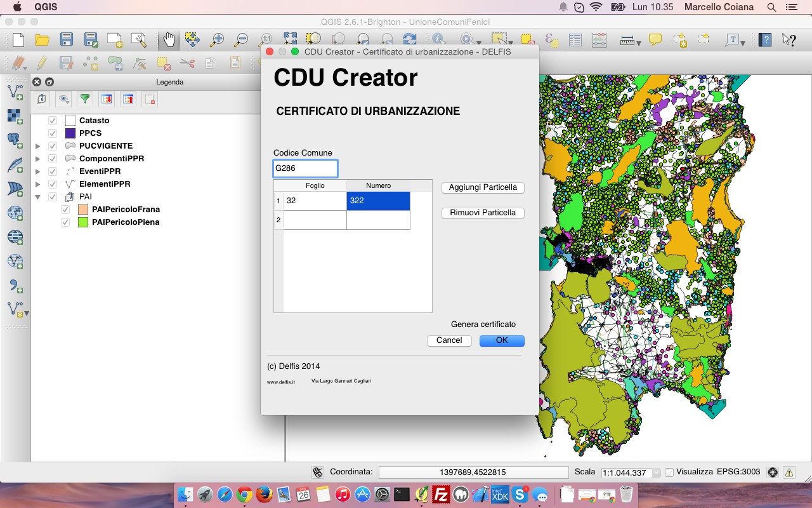Click the Save As floppy icon with green pencil
The height and width of the screenshot is (508, 812).
point(91,40)
